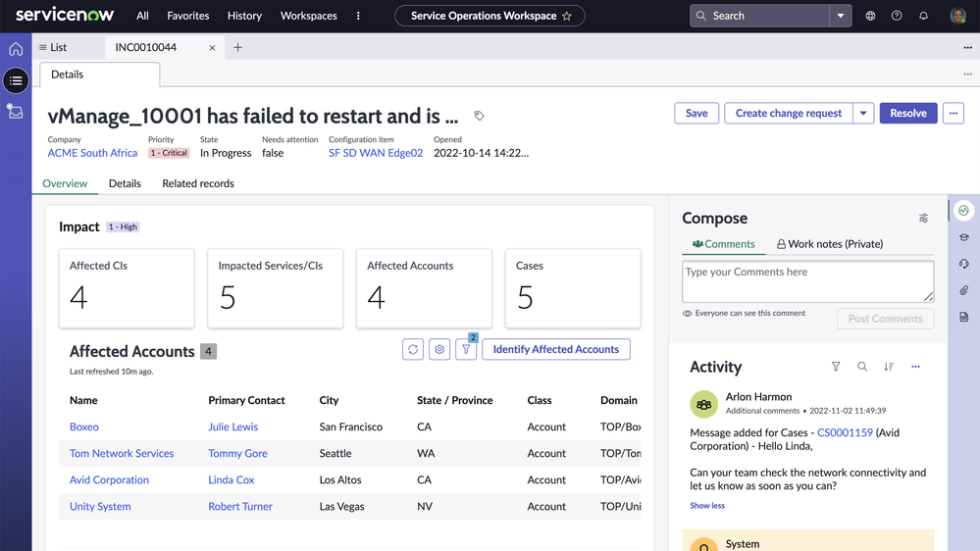Viewport: 980px width, 551px height.
Task: Open the Affected CIs card
Action: click(127, 288)
